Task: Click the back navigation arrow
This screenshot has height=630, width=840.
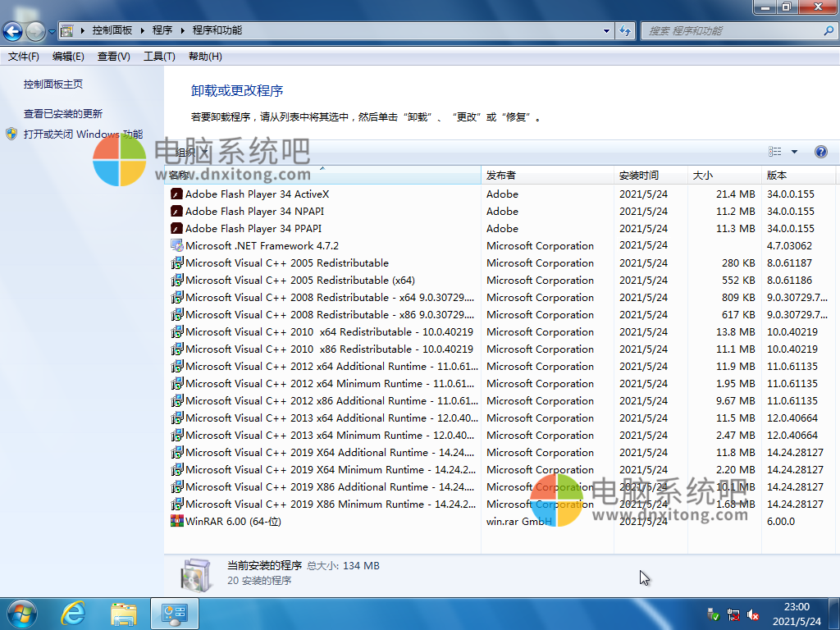Action: click(12, 30)
